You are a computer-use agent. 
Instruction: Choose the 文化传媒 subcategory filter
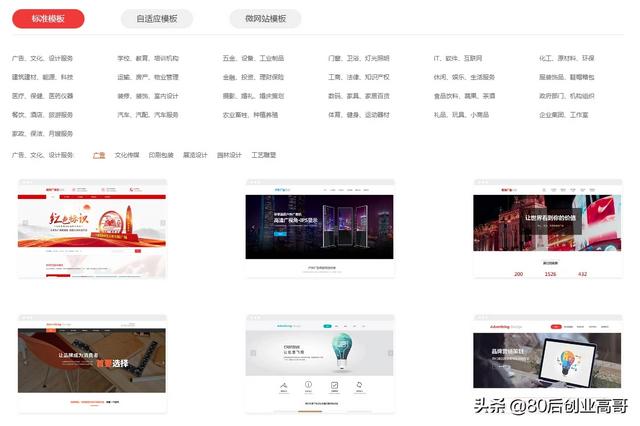(127, 155)
